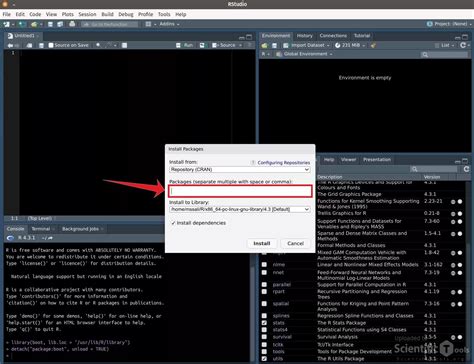Switch to the Terminal tab

click(x=41, y=229)
